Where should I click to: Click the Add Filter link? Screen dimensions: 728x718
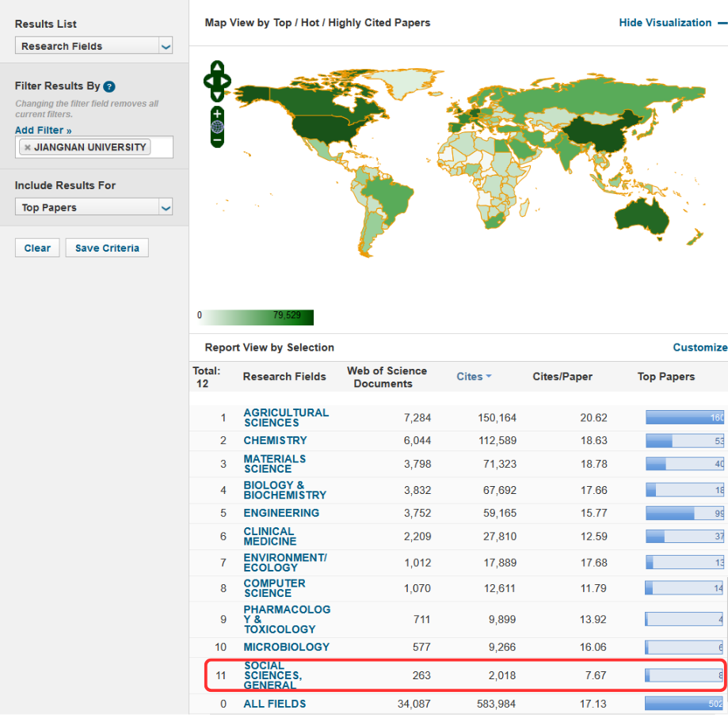[43, 130]
